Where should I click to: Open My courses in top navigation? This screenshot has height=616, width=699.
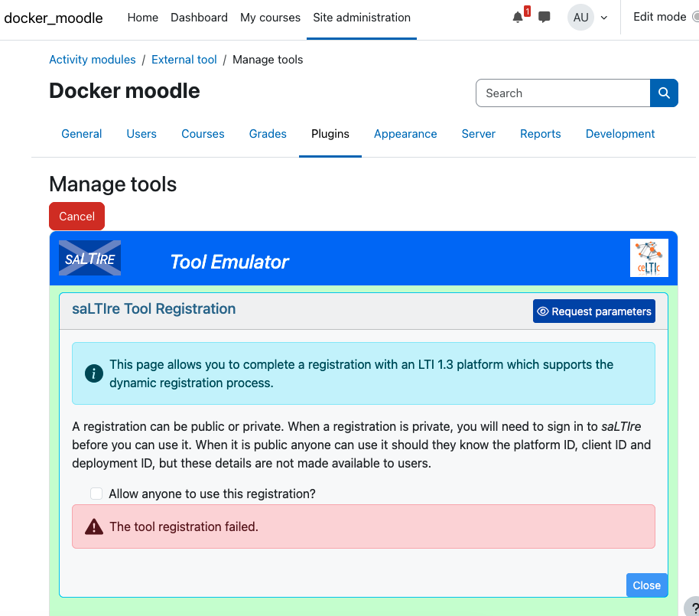(270, 18)
